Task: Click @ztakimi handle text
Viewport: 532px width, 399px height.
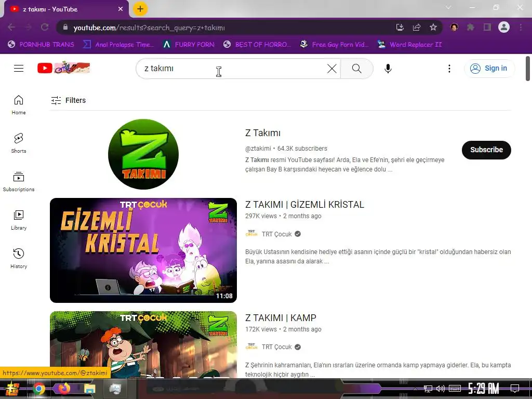Action: (258, 149)
